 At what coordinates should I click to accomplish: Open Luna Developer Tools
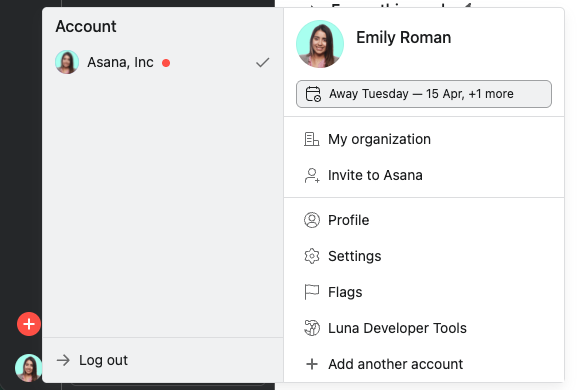pyautogui.click(x=424, y=328)
